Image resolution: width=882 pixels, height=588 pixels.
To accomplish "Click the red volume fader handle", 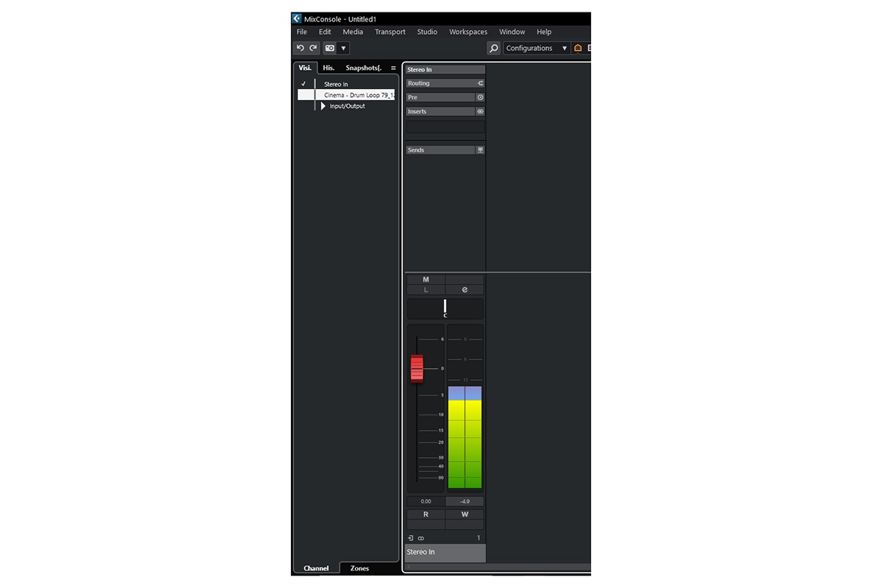I will [x=417, y=368].
